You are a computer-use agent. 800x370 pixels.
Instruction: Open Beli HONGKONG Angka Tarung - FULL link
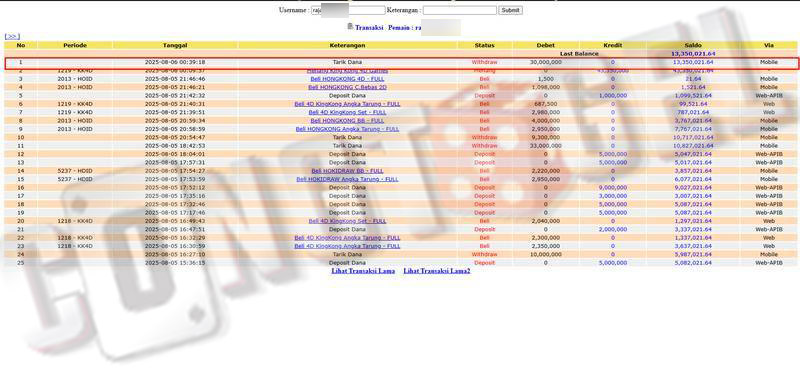(347, 129)
